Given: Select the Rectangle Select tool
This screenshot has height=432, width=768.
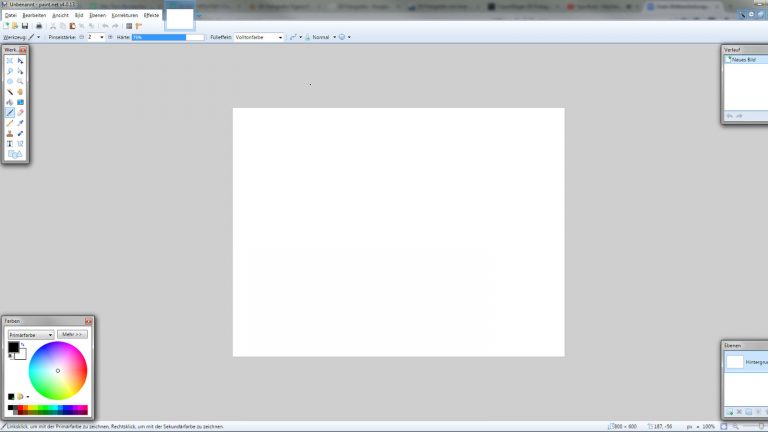Looking at the screenshot, I should pos(10,61).
